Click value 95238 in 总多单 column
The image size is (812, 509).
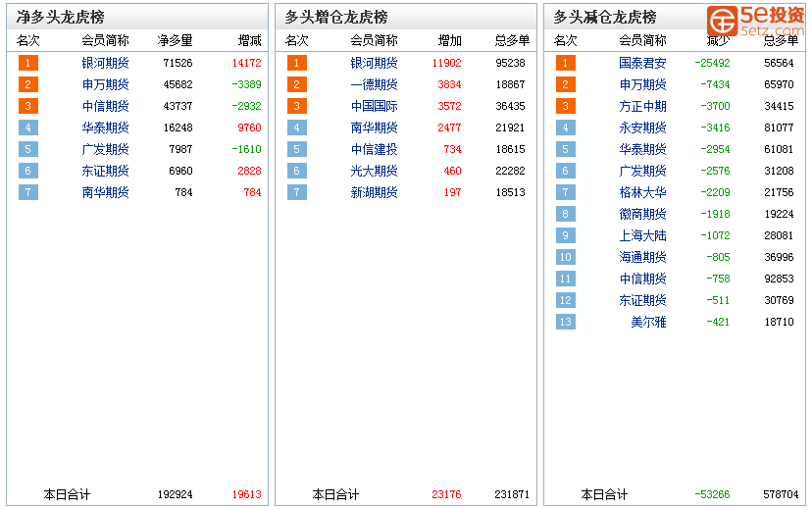tap(510, 63)
